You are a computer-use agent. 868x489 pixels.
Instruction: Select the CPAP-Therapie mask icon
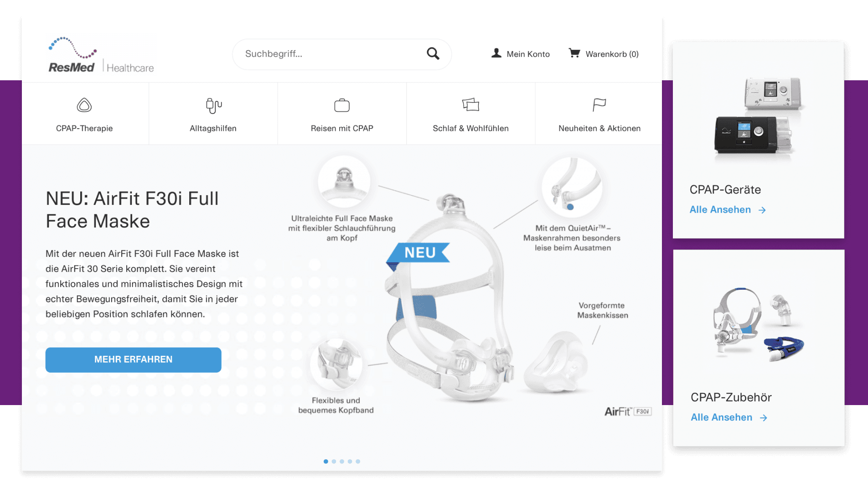pyautogui.click(x=84, y=105)
